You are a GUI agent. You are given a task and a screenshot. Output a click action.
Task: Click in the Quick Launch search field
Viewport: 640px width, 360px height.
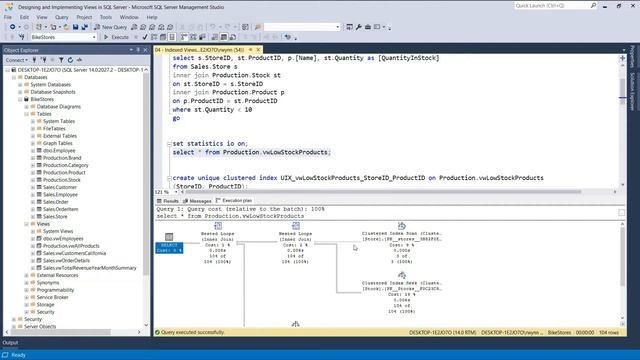551,6
